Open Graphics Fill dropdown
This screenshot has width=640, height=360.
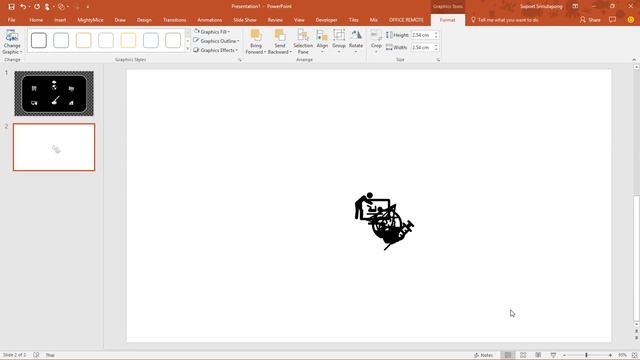coord(212,32)
